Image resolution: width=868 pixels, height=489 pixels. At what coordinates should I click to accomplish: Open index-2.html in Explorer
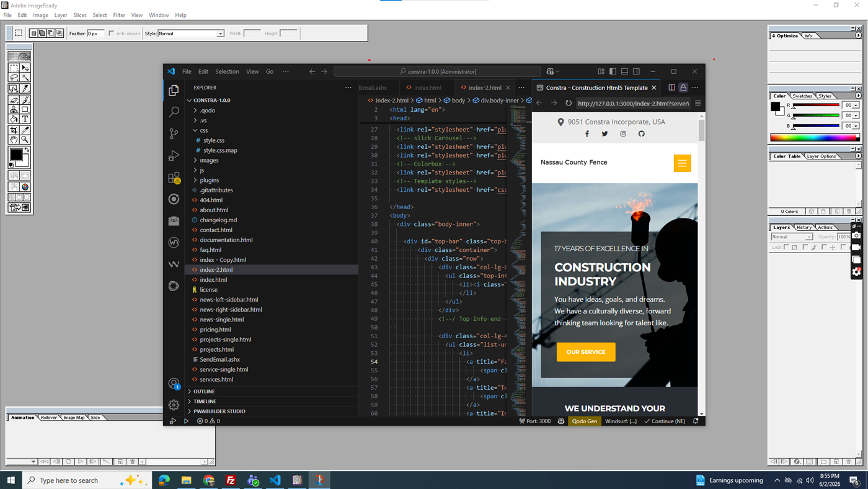click(x=272, y=270)
